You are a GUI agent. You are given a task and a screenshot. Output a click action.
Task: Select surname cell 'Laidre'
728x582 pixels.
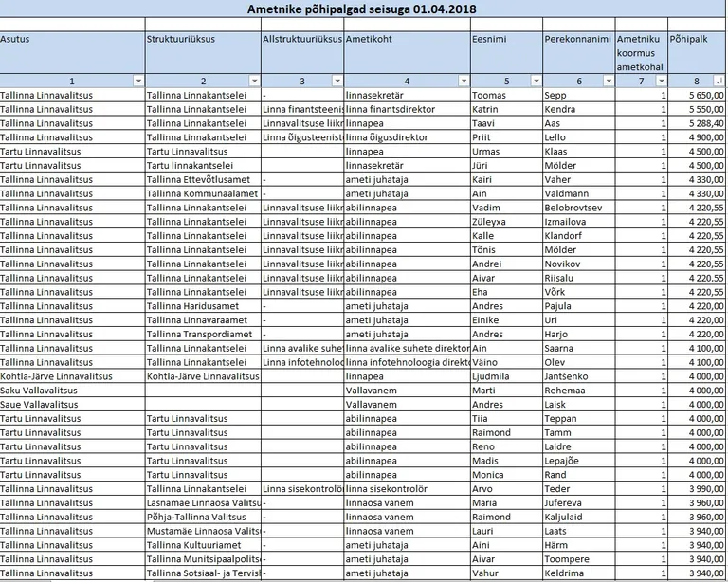point(579,446)
